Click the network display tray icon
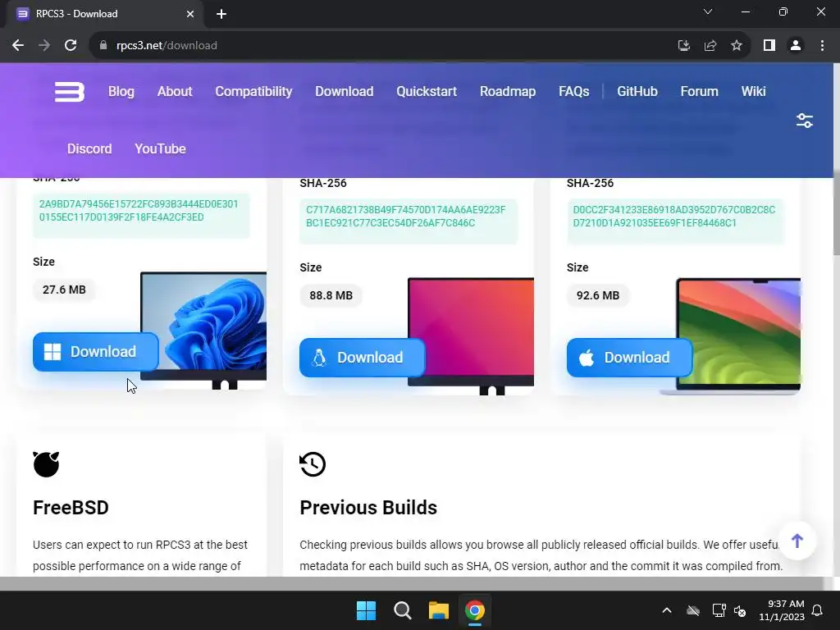 (719, 610)
